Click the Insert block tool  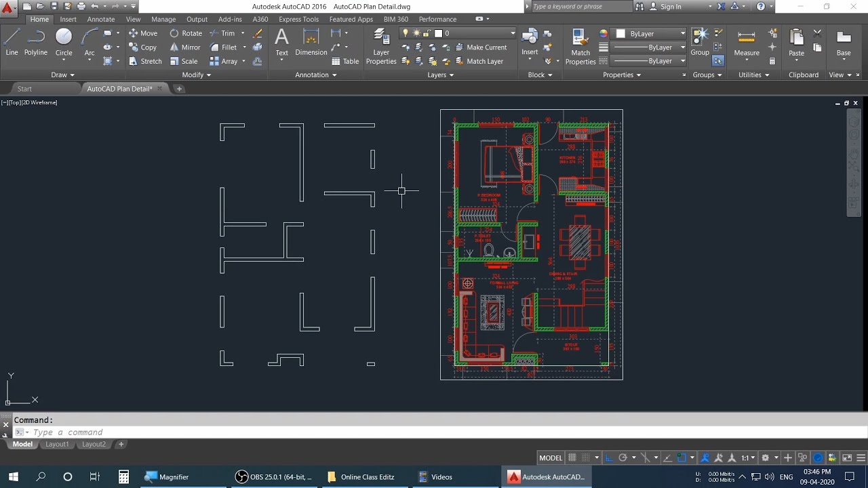(530, 43)
